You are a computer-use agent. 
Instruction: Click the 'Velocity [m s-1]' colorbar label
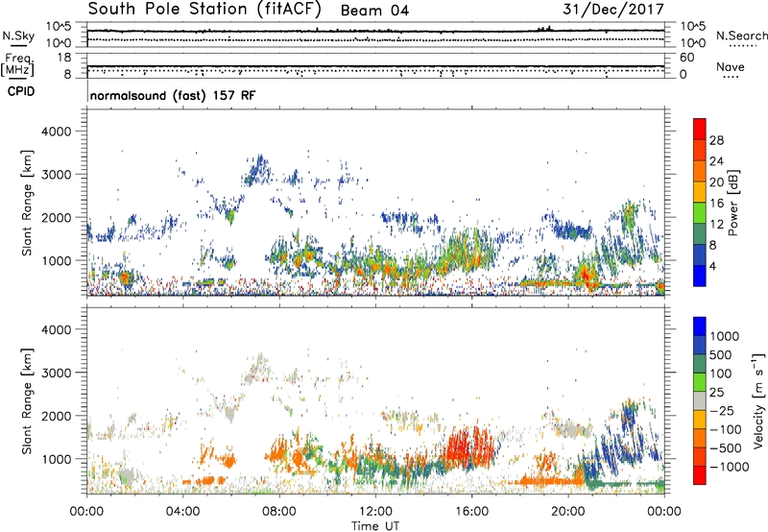[x=758, y=400]
